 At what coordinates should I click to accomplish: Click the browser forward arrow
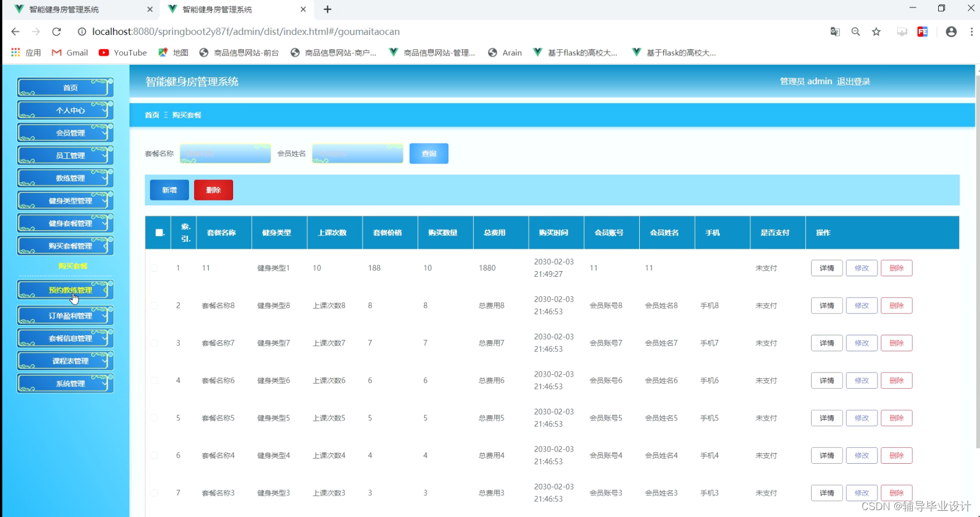(36, 32)
